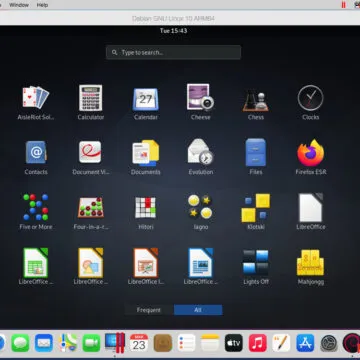360x360 pixels.
Task: Open the Tue 15:43 clock menu
Action: [x=173, y=31]
